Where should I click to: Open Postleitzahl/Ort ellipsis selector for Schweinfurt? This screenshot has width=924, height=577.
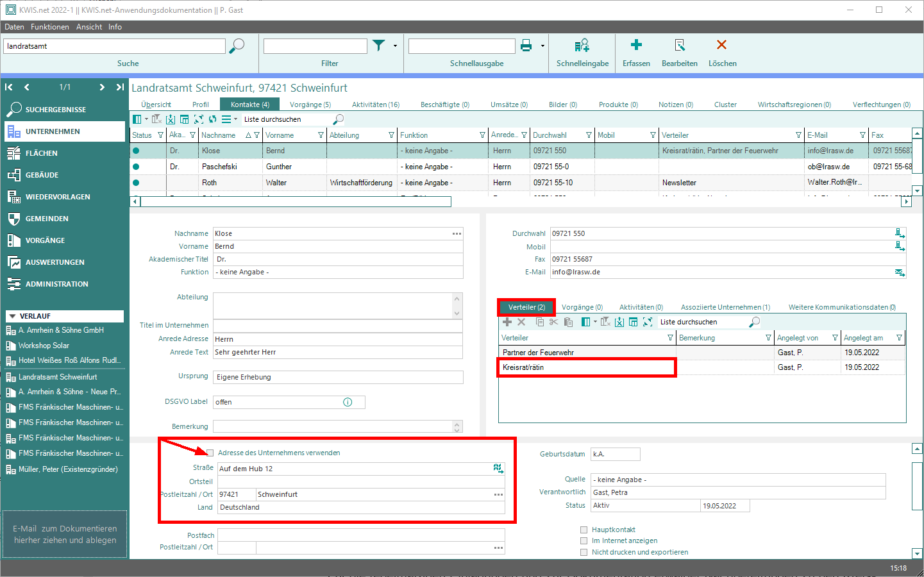click(498, 494)
